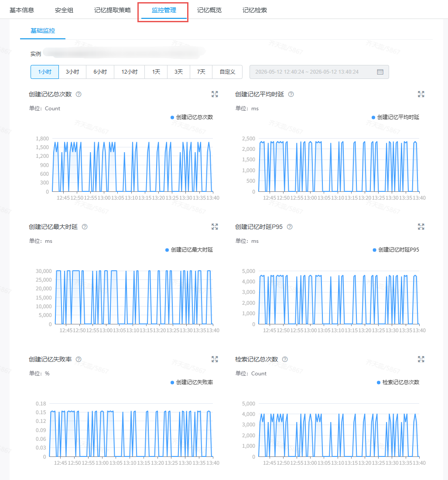Select the 7天 time range
This screenshot has width=448, height=480.
coord(201,72)
